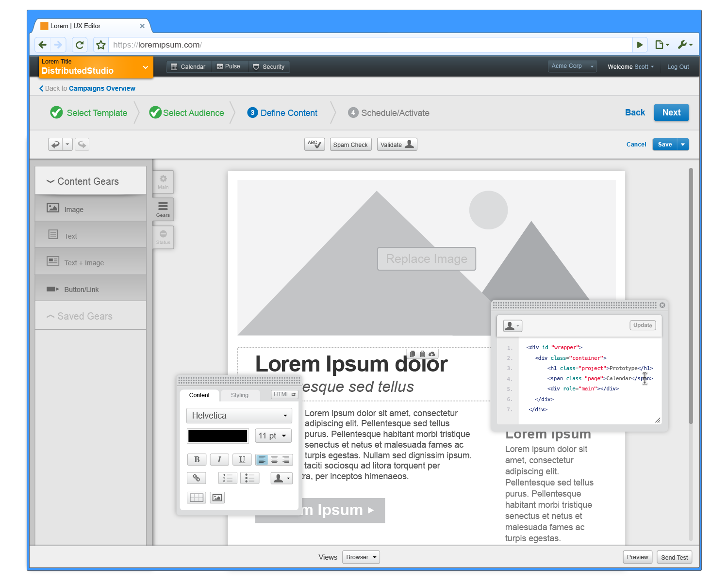This screenshot has height=582, width=728.
Task: Toggle bold formatting
Action: tap(197, 459)
